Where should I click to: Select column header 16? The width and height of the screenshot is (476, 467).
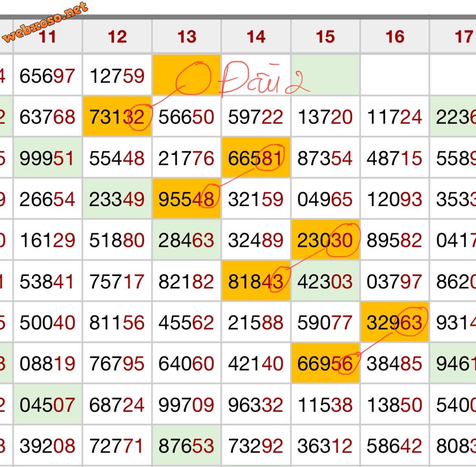coord(395,37)
